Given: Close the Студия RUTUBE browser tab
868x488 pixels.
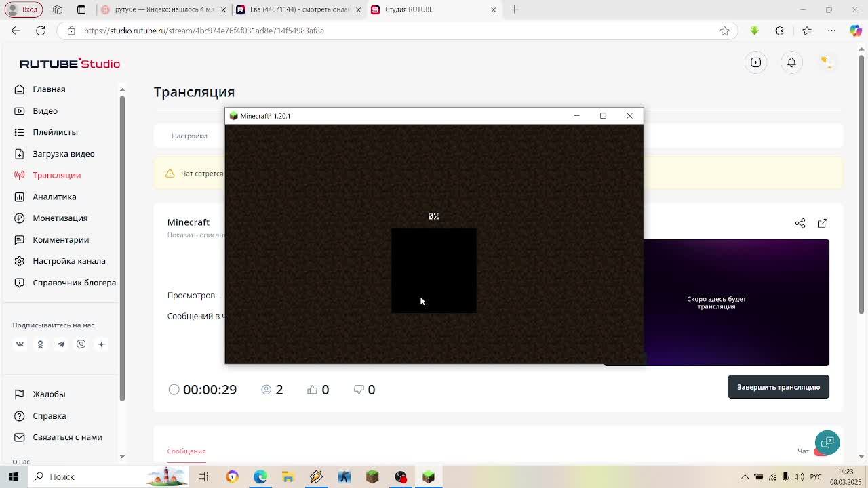Looking at the screenshot, I should click(x=494, y=9).
